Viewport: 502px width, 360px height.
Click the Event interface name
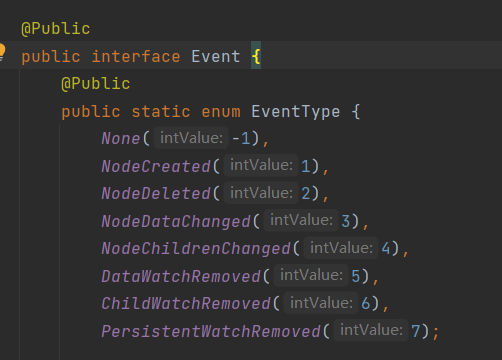point(216,56)
